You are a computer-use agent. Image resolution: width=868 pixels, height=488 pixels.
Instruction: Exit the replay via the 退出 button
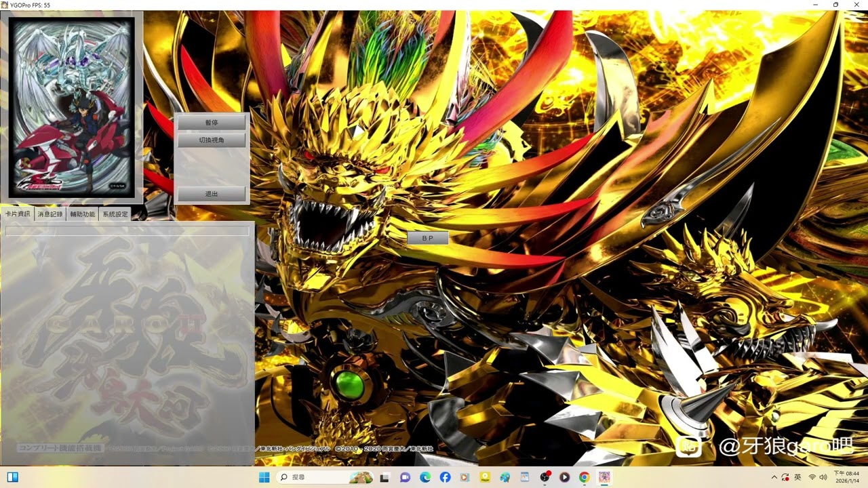[x=212, y=195]
